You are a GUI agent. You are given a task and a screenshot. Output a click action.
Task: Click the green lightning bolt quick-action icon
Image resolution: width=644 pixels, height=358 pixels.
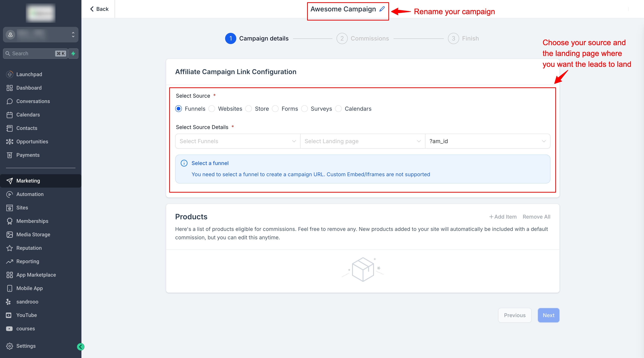[73, 54]
